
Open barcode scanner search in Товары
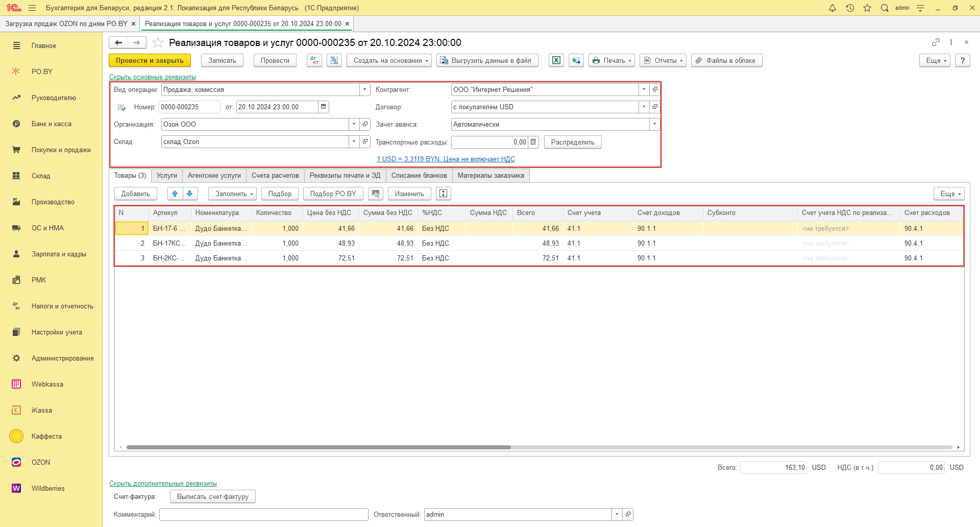pos(376,194)
